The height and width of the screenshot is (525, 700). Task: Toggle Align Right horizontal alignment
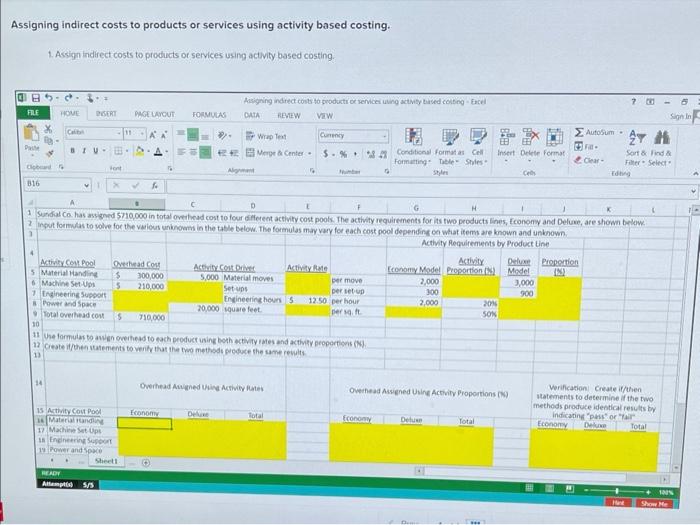click(x=205, y=152)
